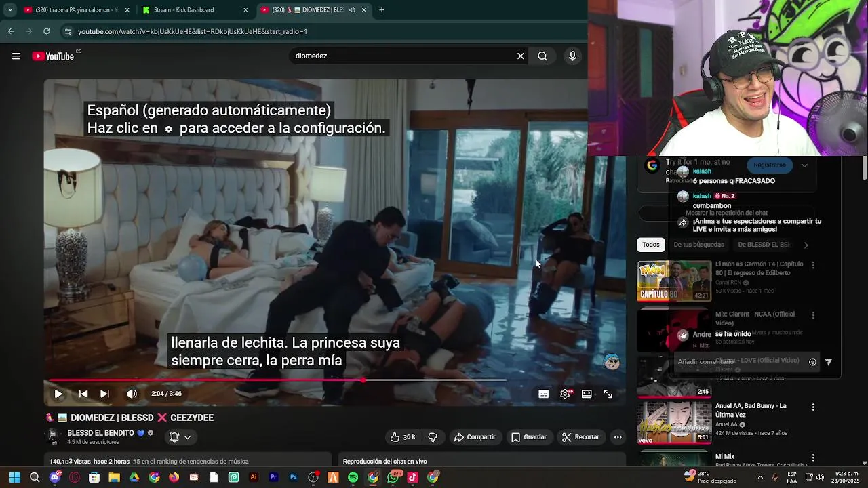Toggle subtitles on the video player

click(543, 394)
